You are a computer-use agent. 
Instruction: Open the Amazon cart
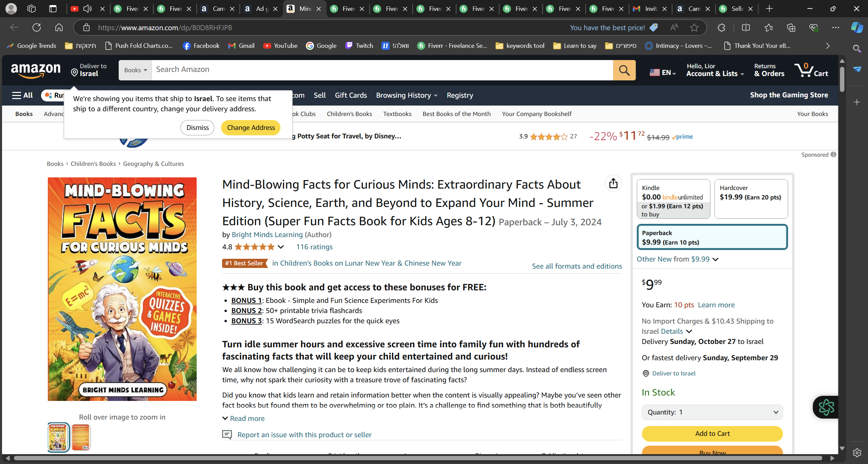click(811, 70)
